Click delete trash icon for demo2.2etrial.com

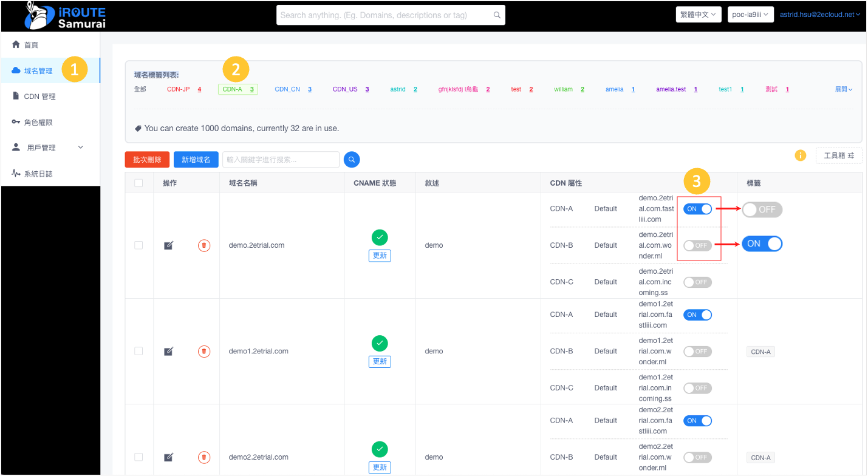(204, 457)
